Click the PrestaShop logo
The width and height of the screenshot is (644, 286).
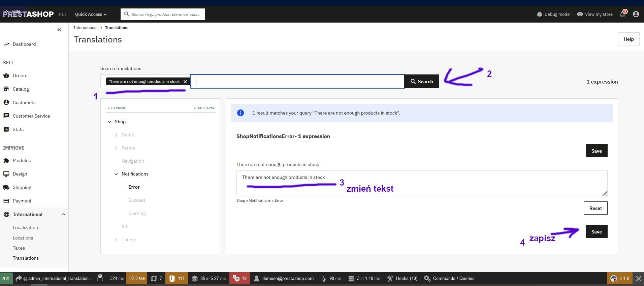[x=28, y=14]
